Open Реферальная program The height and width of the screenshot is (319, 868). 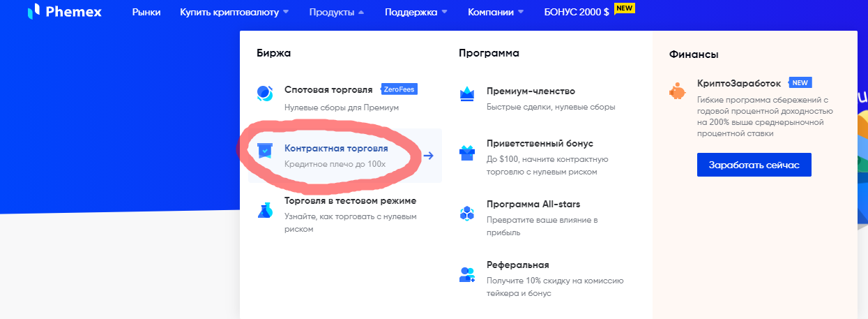(x=518, y=265)
